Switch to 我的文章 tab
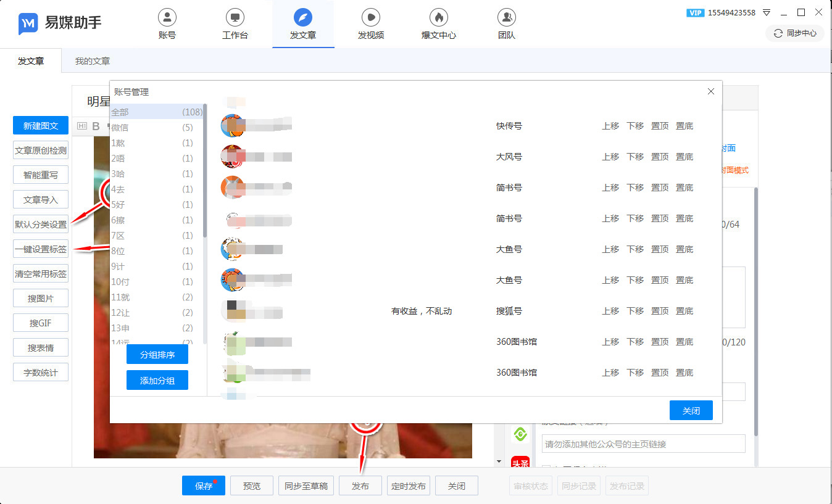The image size is (832, 504). coord(93,61)
